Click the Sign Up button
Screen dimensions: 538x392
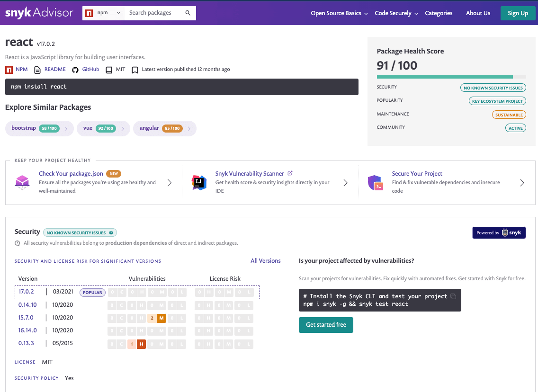(x=518, y=13)
